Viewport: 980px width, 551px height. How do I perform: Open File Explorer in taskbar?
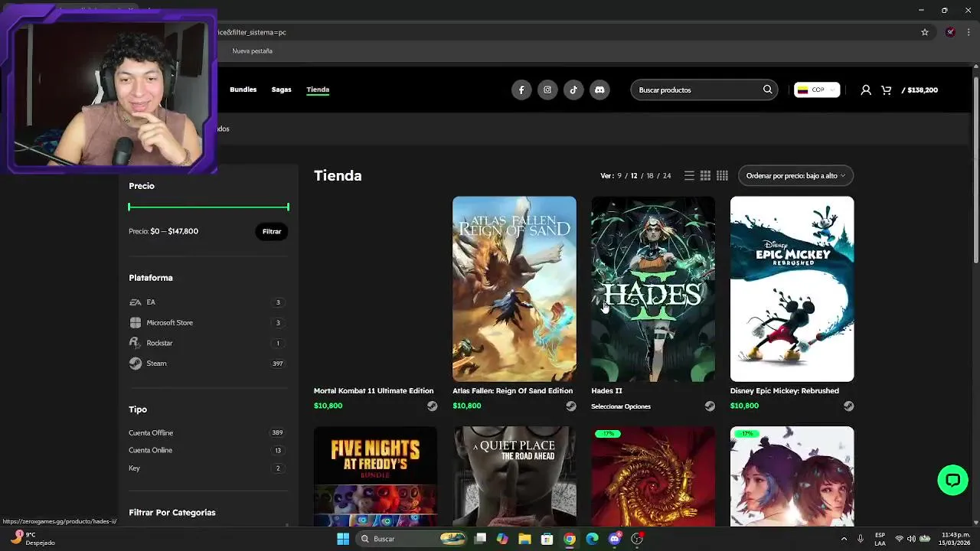point(524,539)
